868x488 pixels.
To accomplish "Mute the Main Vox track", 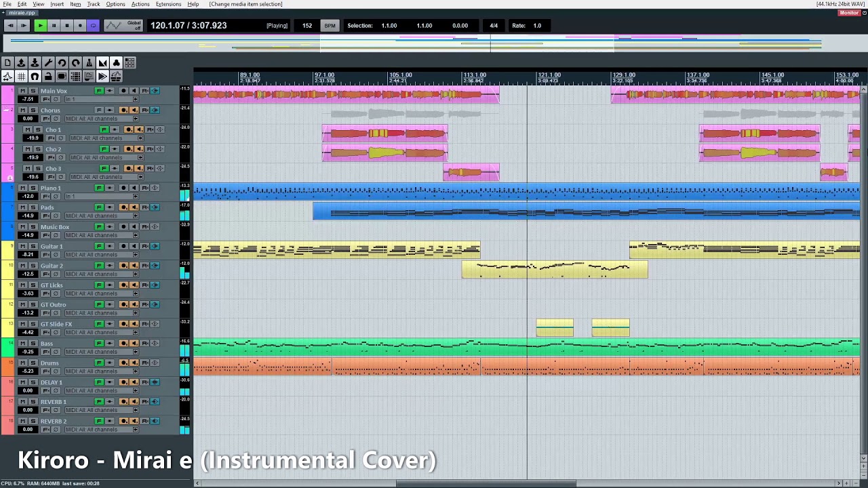I will (22, 91).
